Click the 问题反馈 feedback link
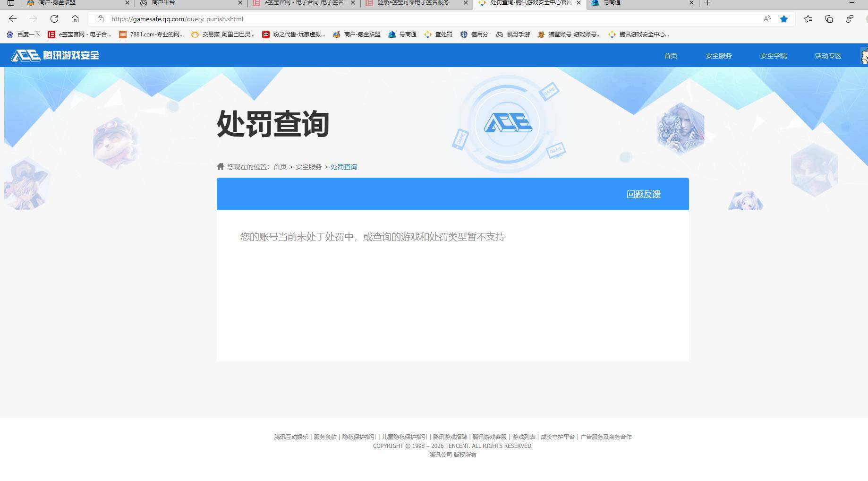868x481 pixels. [644, 194]
